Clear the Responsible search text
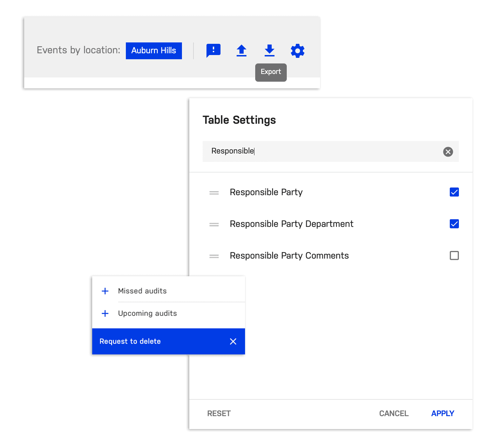The width and height of the screenshot is (495, 448). pyautogui.click(x=448, y=151)
